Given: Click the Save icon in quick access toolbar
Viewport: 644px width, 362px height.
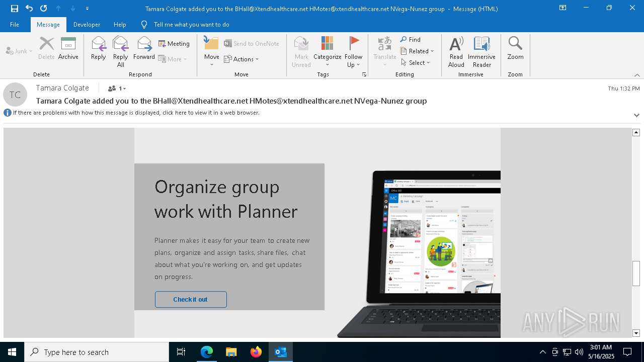Looking at the screenshot, I should pos(14,8).
